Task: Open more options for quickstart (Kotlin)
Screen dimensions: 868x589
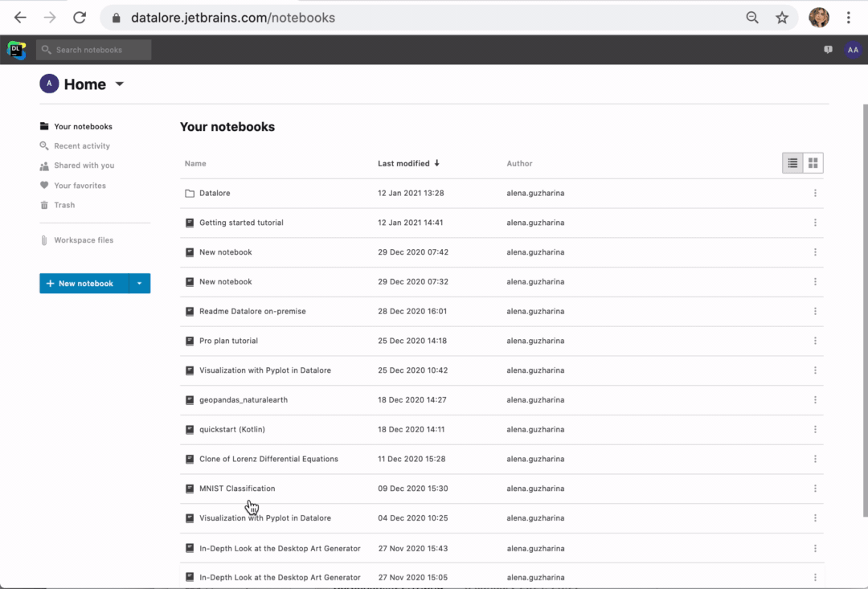Action: tap(815, 429)
